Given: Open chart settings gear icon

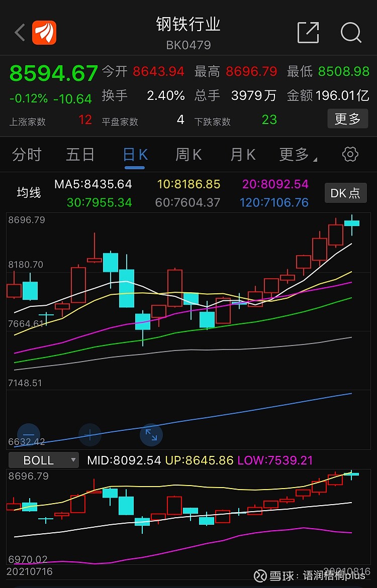Looking at the screenshot, I should (x=350, y=155).
